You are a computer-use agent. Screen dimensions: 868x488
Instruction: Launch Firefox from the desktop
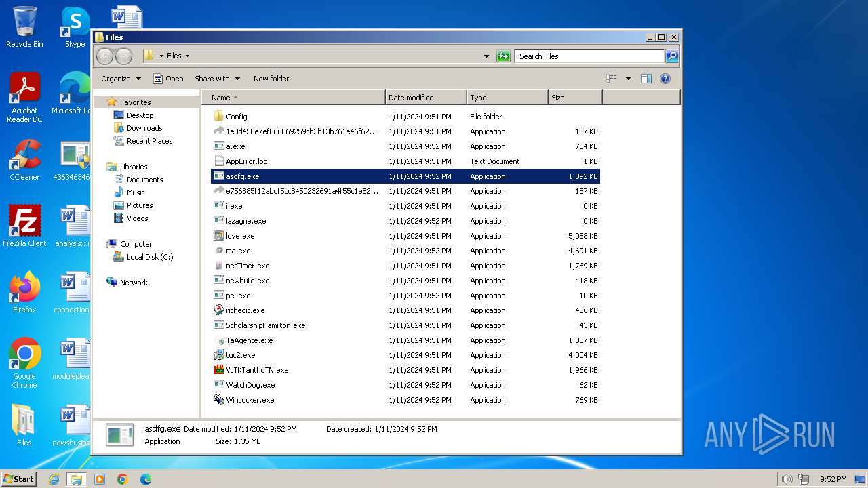tap(24, 292)
